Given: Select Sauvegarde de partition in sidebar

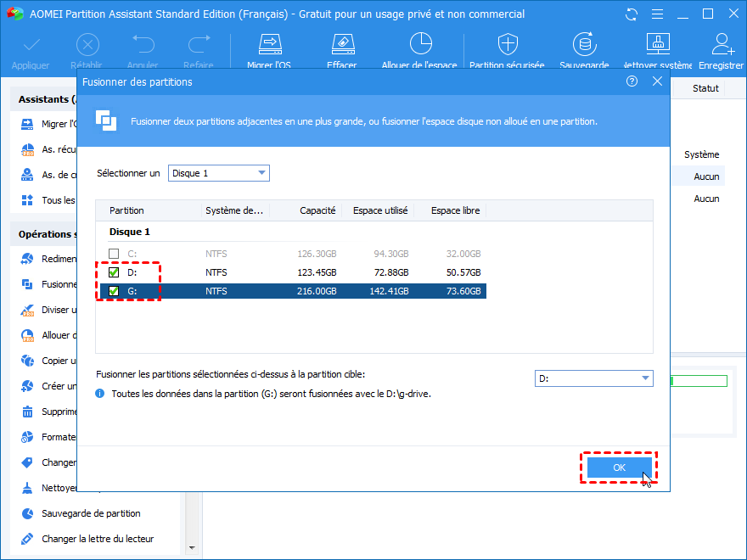Looking at the screenshot, I should click(81, 513).
